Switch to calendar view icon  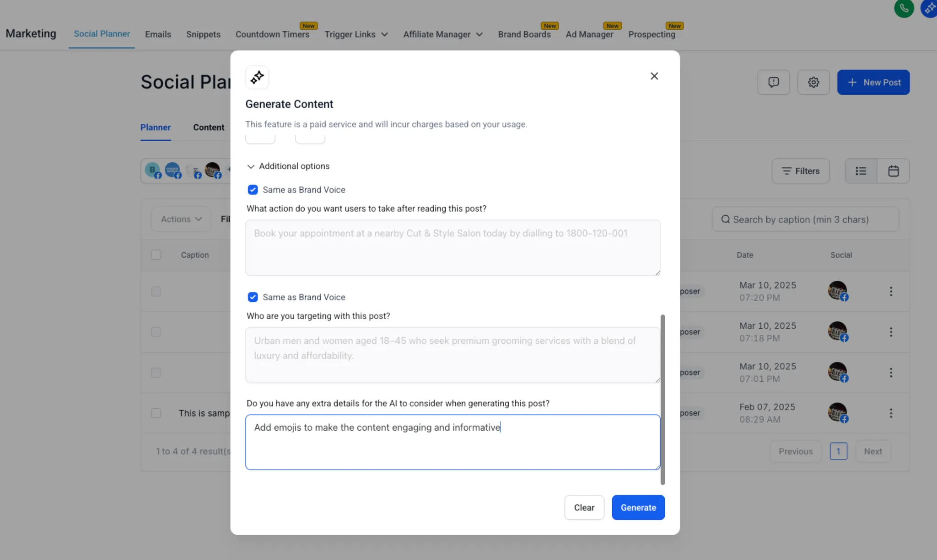[893, 171]
